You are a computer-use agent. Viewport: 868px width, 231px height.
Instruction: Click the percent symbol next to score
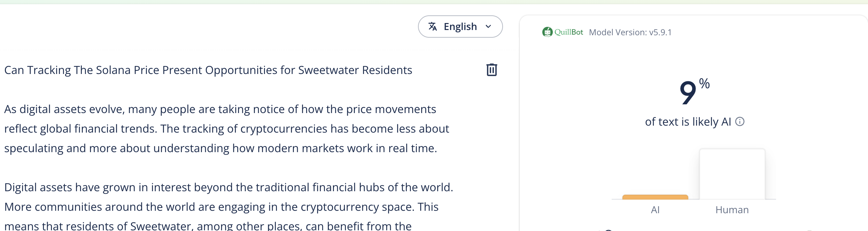click(x=704, y=84)
